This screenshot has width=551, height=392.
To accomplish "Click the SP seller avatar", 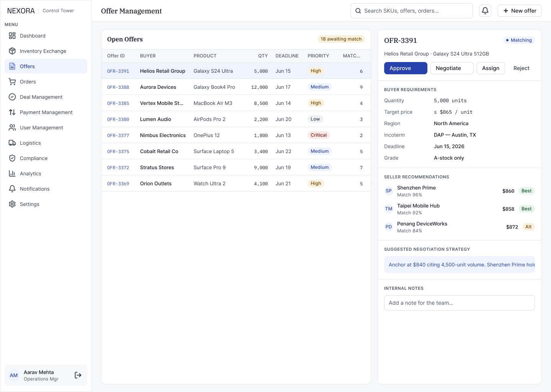I will (389, 191).
